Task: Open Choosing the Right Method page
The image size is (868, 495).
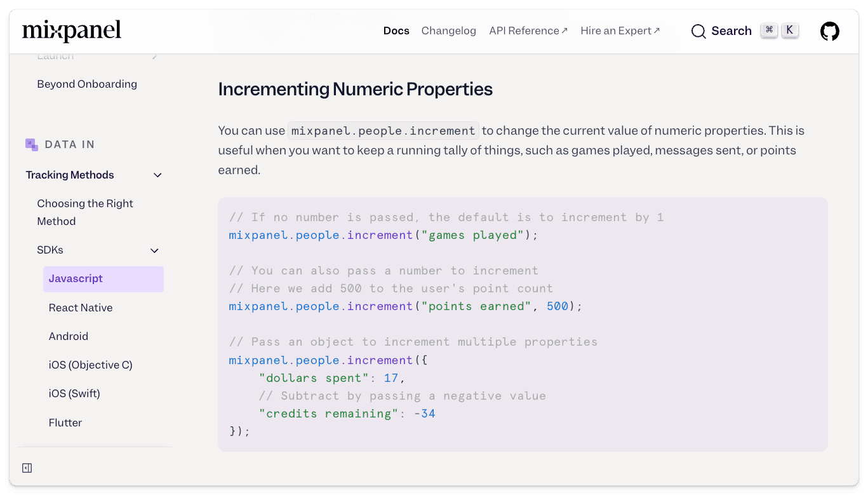Action: (85, 212)
